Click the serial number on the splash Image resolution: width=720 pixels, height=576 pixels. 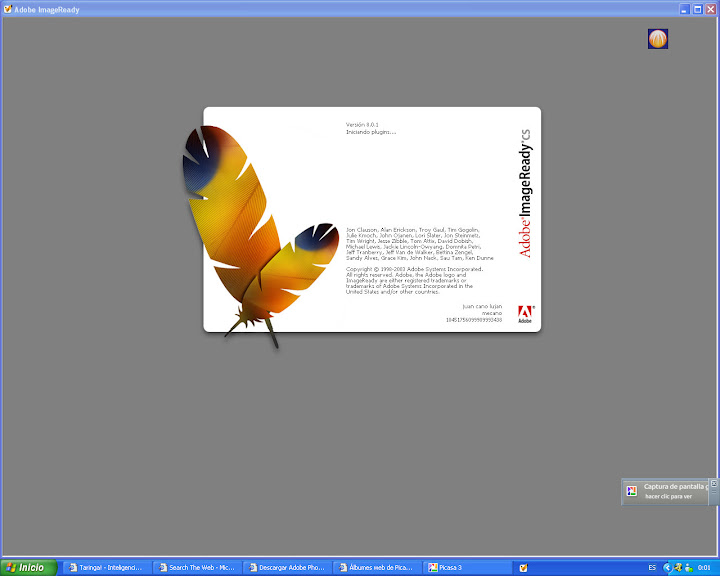474,320
